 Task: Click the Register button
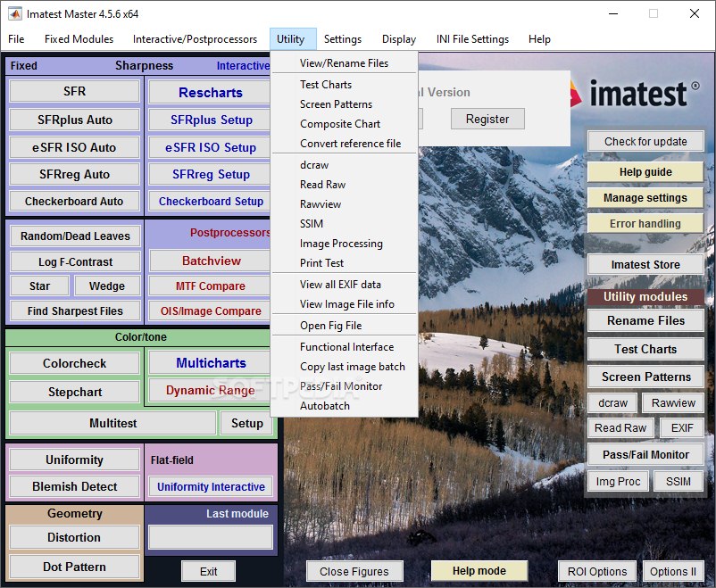pyautogui.click(x=487, y=120)
